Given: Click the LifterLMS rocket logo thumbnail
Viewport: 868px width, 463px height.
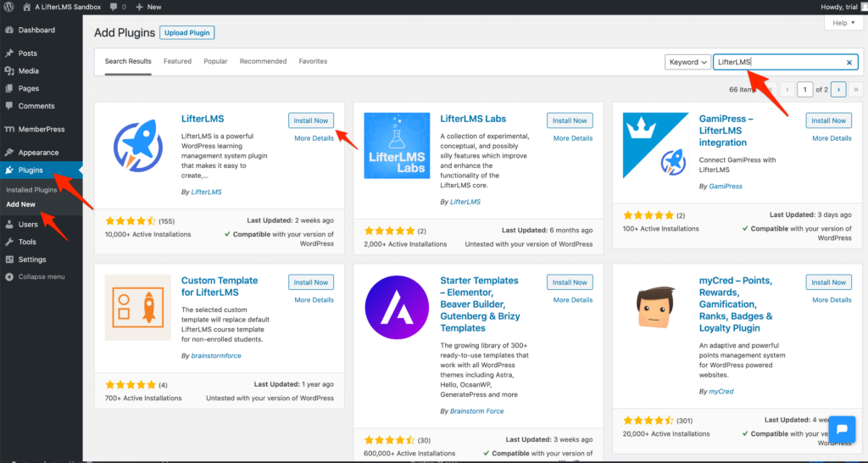Looking at the screenshot, I should (138, 146).
